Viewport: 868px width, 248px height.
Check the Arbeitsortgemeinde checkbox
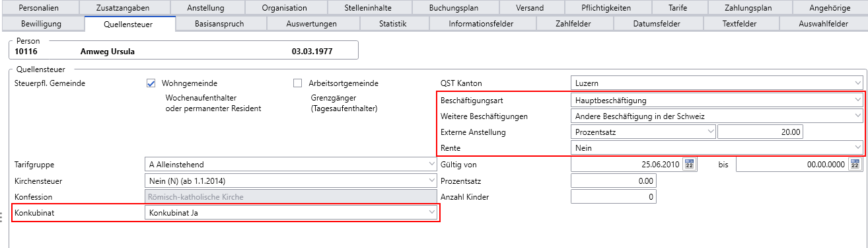[297, 83]
